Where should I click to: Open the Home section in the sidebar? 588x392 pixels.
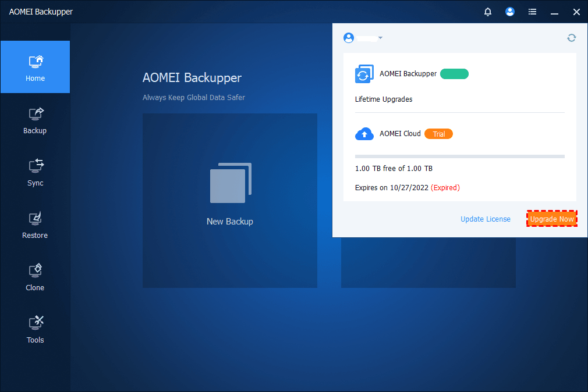(x=35, y=67)
